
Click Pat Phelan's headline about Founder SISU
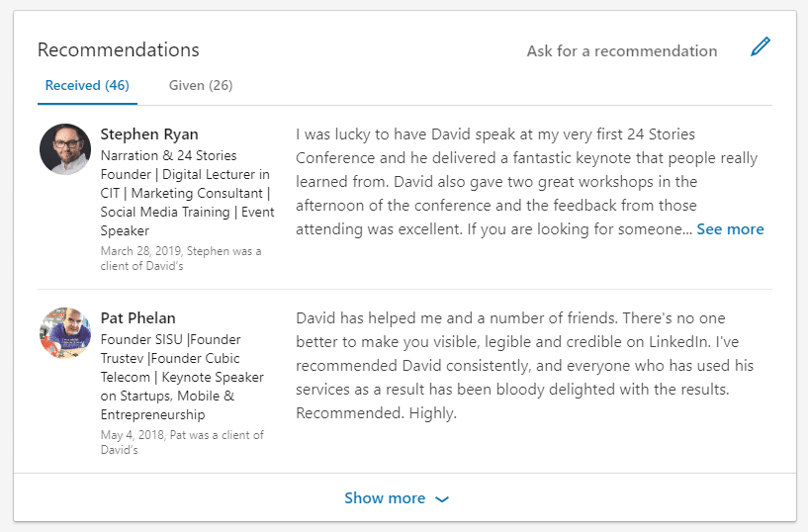click(182, 377)
